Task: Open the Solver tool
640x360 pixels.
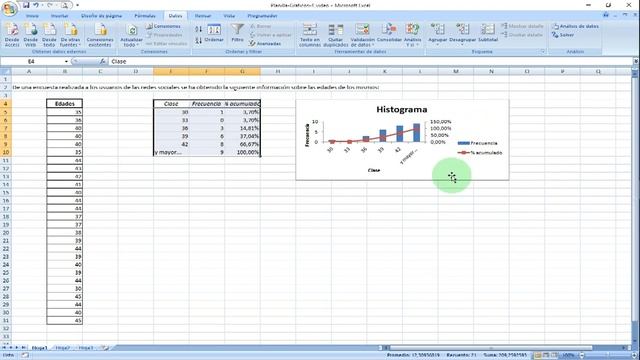Action: (563, 35)
